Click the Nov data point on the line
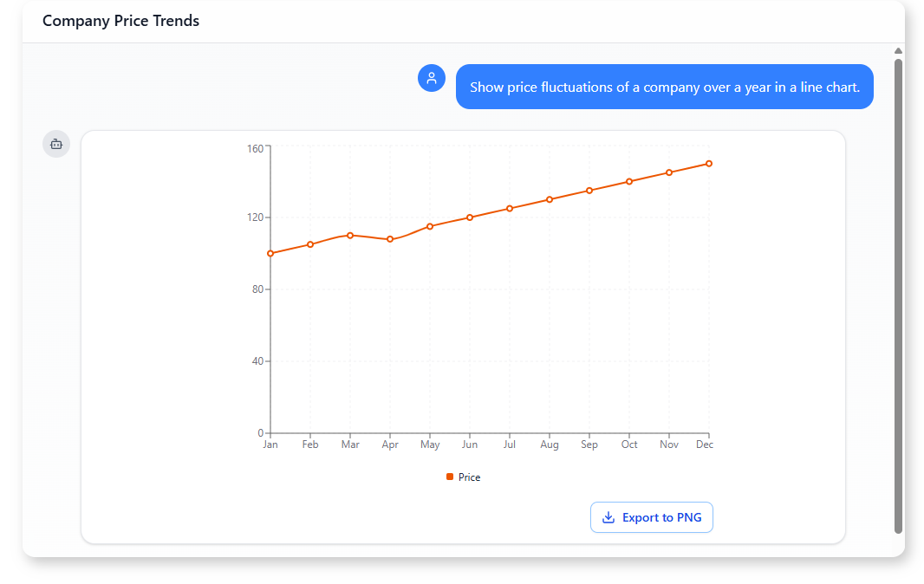This screenshot has height=584, width=924. pos(669,172)
